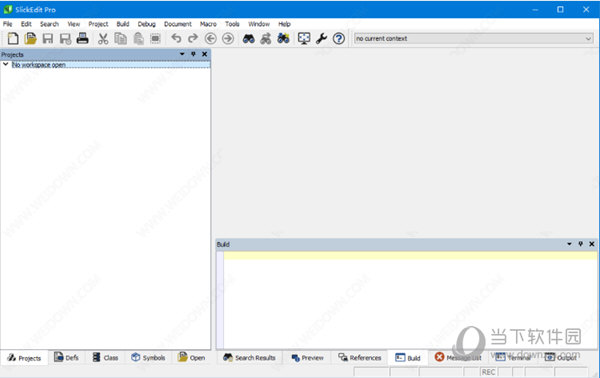
Task: Switch to the Message List tab
Action: [x=458, y=358]
